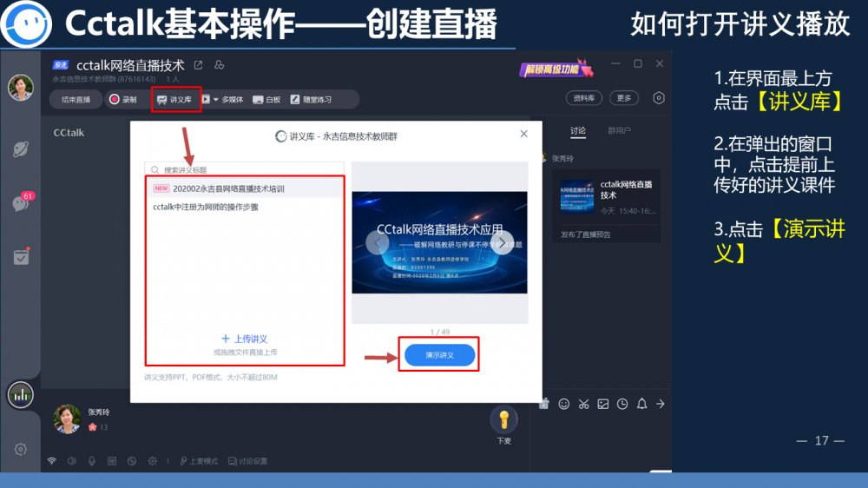Select handout cctalk中注册为网师的操作步骤

tap(206, 208)
